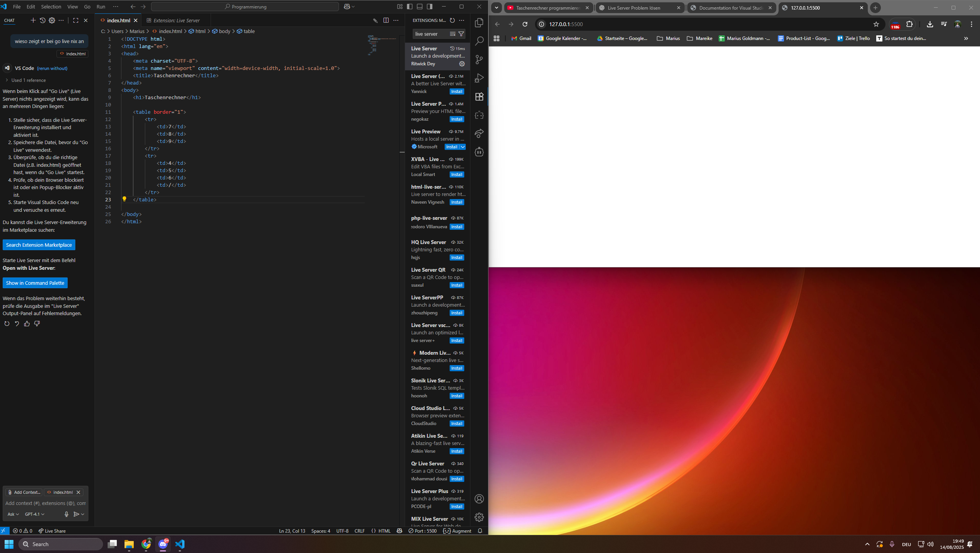The image size is (980, 553).
Task: Open the Run menu
Action: 101,7
